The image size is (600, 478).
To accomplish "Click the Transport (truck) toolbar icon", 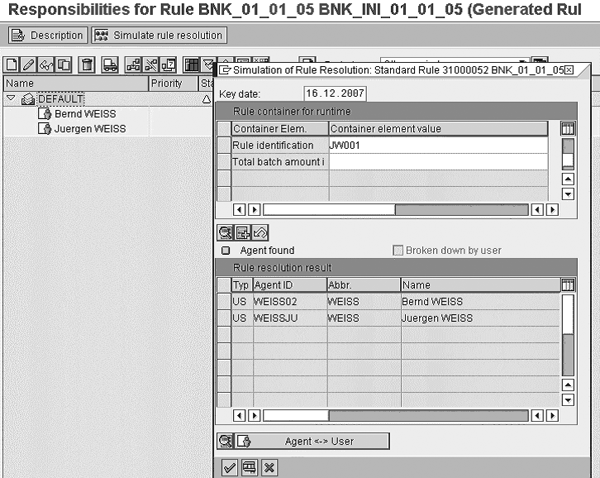I will pyautogui.click(x=110, y=65).
